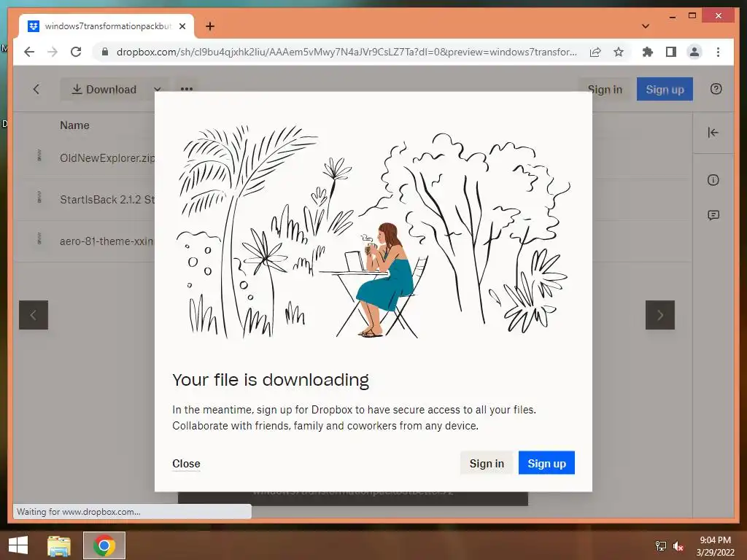
Task: Collapse the right sidebar panel
Action: coord(713,133)
